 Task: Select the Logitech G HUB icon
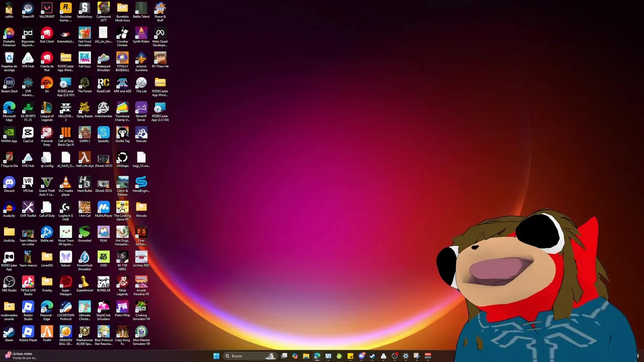tap(65, 211)
